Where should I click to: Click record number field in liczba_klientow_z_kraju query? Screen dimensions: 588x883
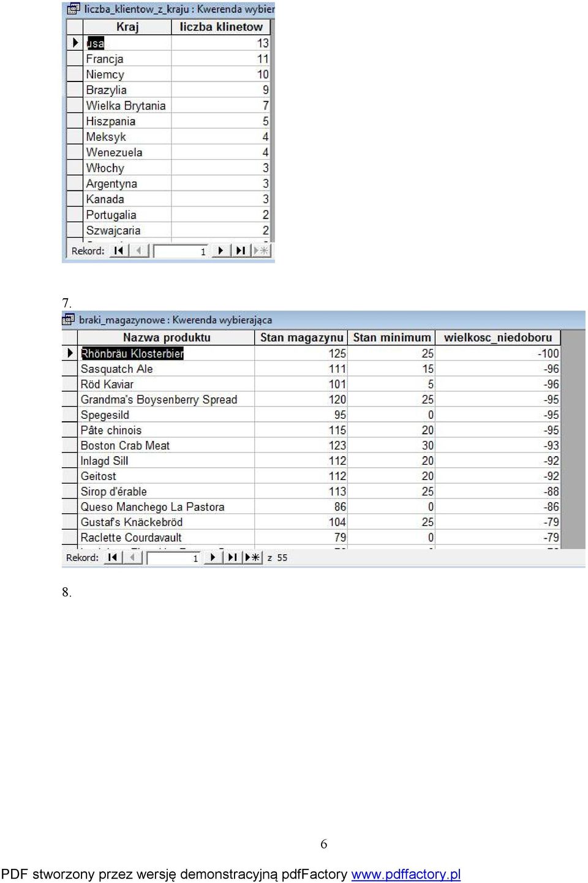(x=181, y=251)
